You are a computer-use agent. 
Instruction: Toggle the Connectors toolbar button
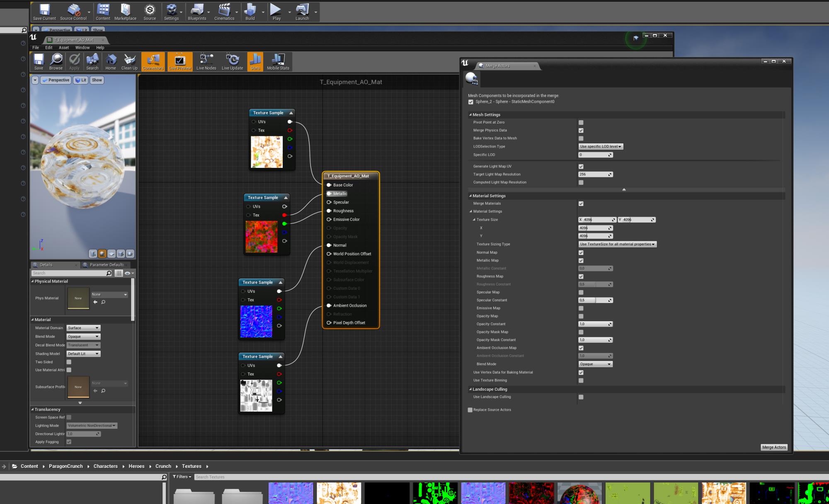(x=153, y=62)
